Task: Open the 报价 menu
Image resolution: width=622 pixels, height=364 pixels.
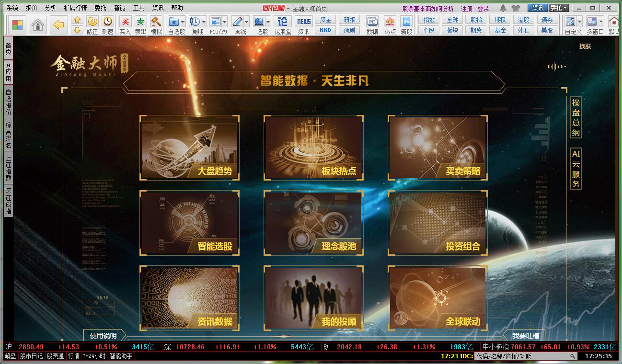Action: 32,8
